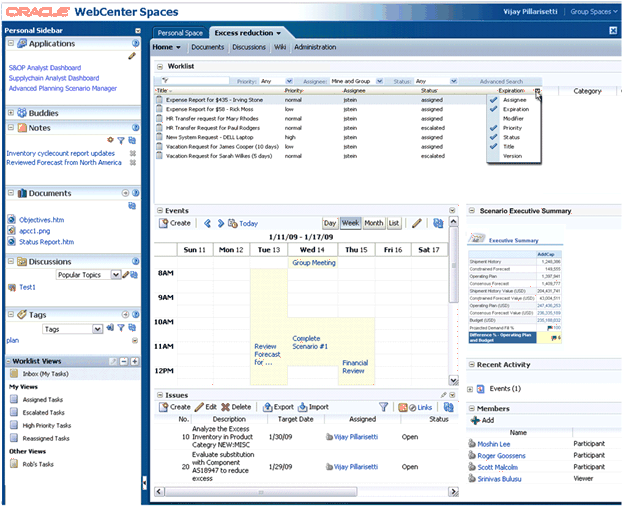Switch to the Personal Space tab
Screen dimensions: 624x508
pyautogui.click(x=180, y=33)
